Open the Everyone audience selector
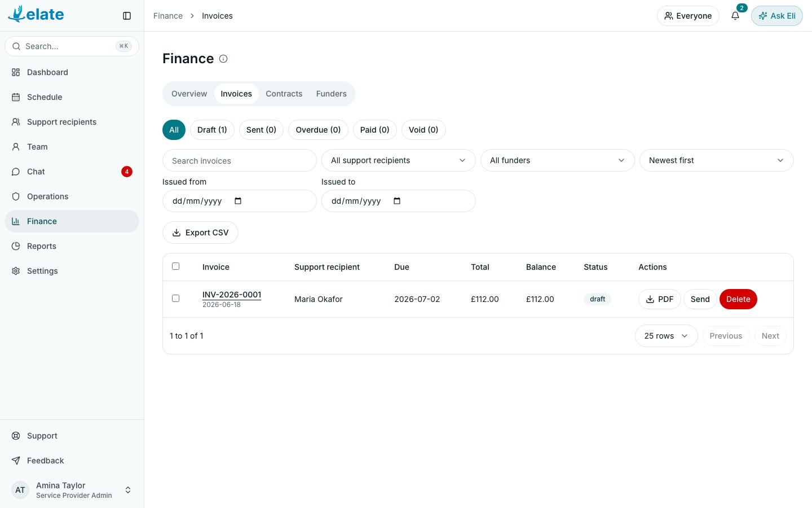 [x=688, y=16]
